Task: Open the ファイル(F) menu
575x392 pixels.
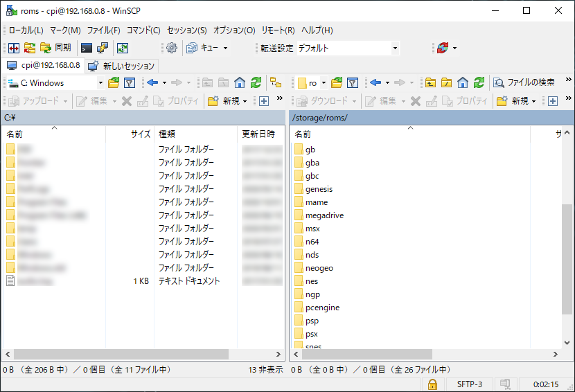Action: pos(104,30)
